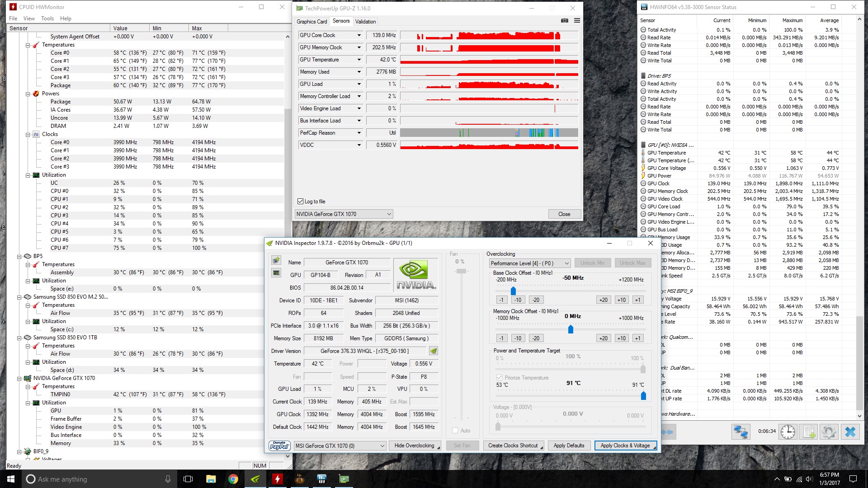The image size is (868, 488).
Task: Click the upload screenshot icon in NVIDIA Inspector
Action: point(276,260)
